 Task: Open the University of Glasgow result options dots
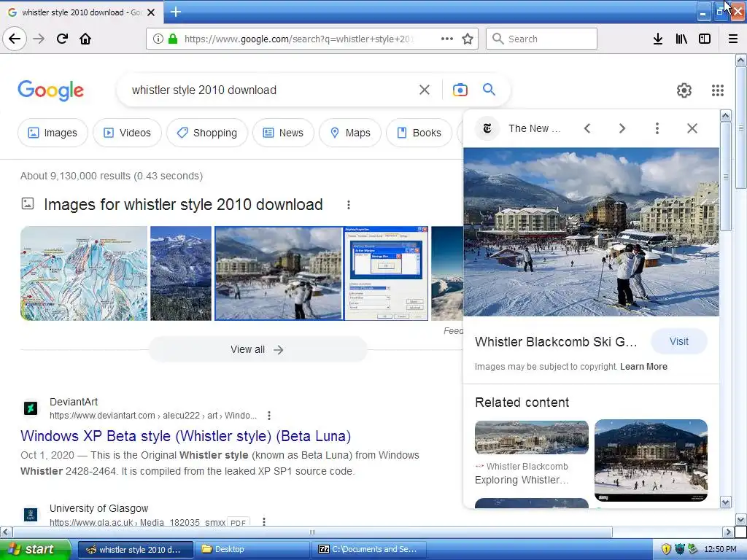[x=264, y=522]
